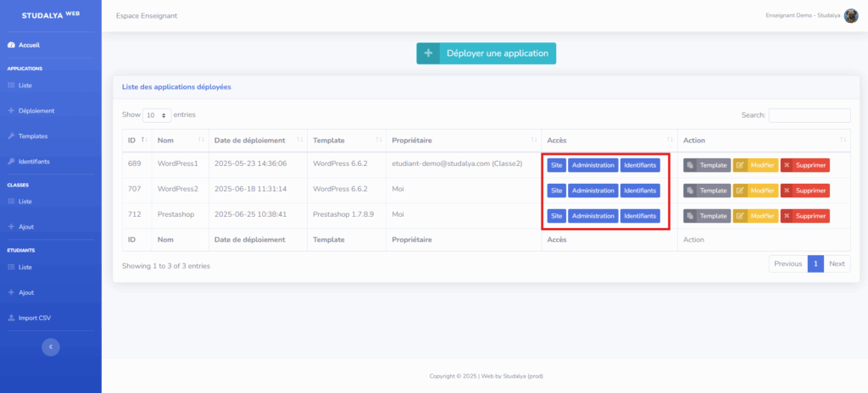This screenshot has height=393, width=868.
Task: Click the Template copy icon for WordPress1
Action: click(690, 165)
